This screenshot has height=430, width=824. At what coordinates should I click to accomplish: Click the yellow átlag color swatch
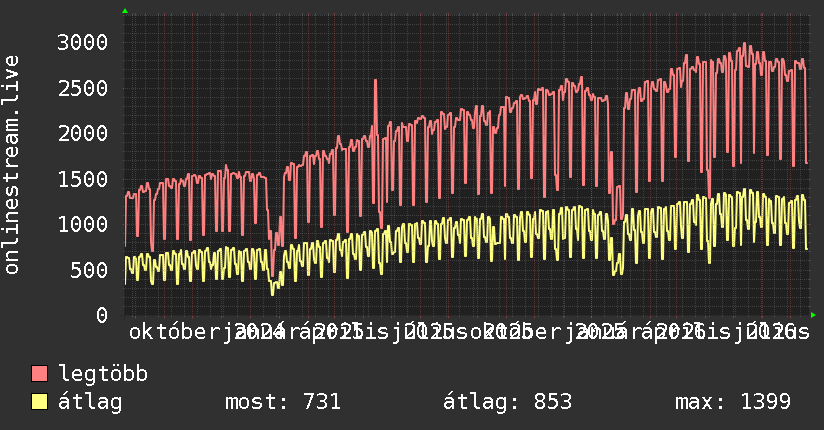pyautogui.click(x=39, y=402)
